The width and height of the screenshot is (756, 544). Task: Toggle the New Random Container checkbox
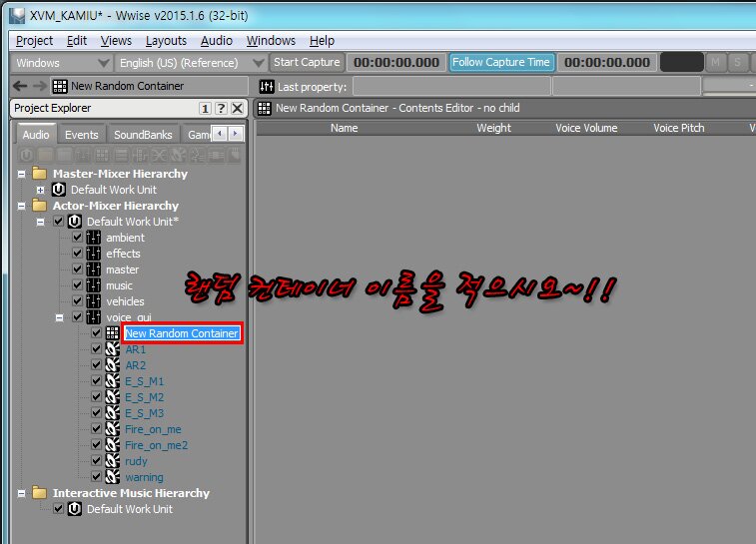(x=96, y=332)
